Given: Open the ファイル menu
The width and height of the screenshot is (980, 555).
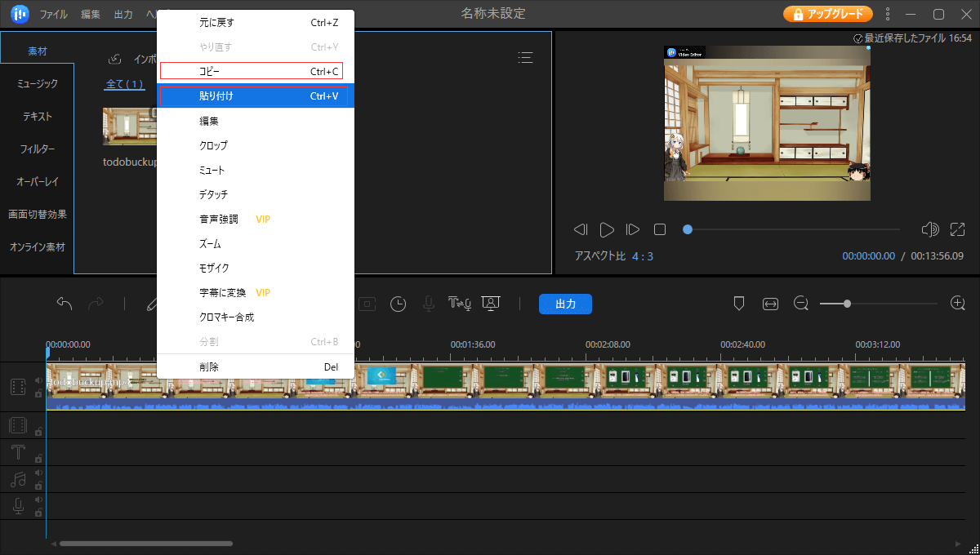Looking at the screenshot, I should [54, 15].
